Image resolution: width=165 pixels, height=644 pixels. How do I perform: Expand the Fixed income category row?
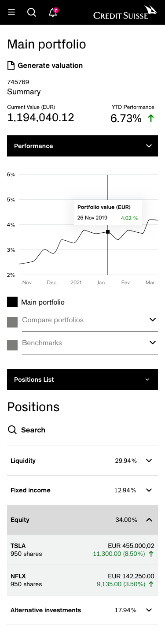[82, 490]
